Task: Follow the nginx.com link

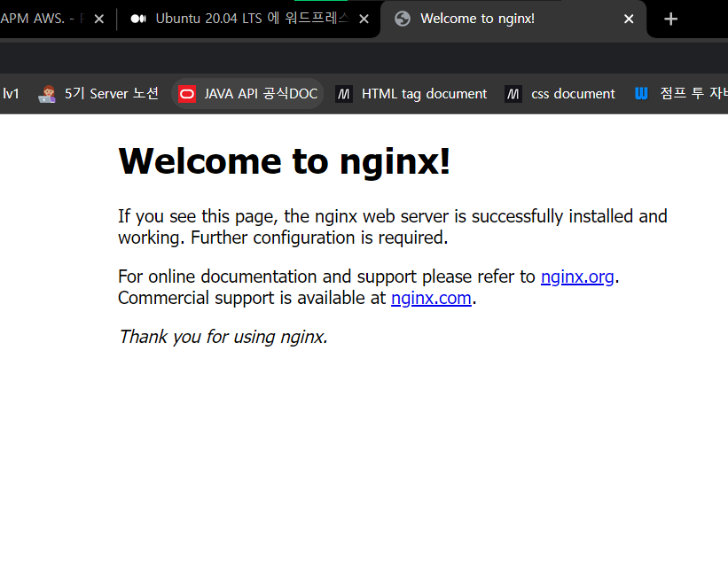Action: 431,298
